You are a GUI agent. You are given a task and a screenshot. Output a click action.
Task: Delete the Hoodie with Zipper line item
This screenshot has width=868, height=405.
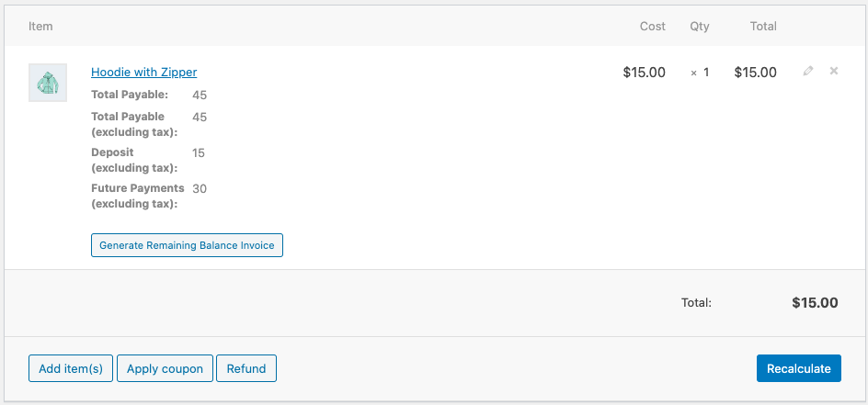point(834,72)
